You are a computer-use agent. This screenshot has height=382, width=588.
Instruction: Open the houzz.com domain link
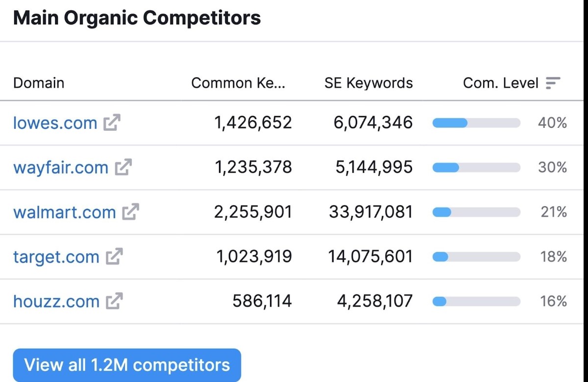pyautogui.click(x=56, y=301)
